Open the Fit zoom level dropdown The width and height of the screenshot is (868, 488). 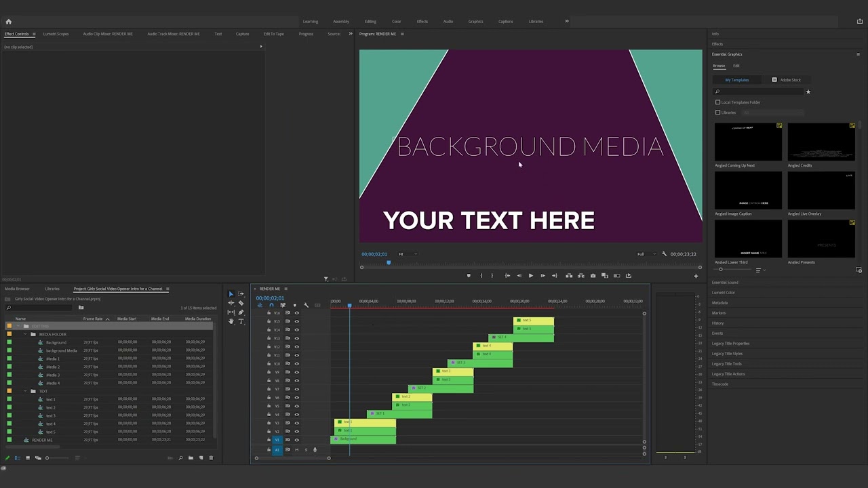tap(408, 254)
